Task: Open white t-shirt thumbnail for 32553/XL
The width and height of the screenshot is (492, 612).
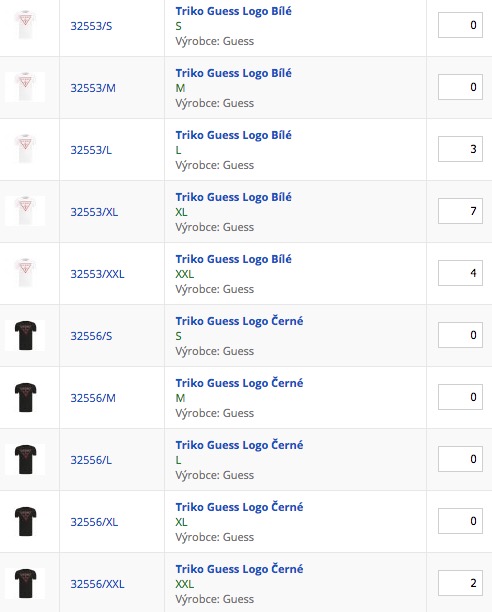Action: 25,211
